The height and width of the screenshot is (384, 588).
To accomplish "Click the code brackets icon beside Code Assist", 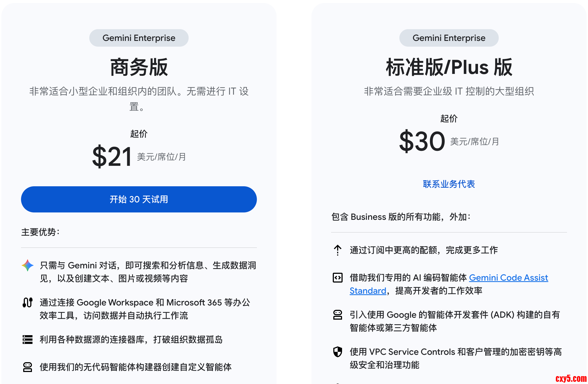I will pos(338,278).
